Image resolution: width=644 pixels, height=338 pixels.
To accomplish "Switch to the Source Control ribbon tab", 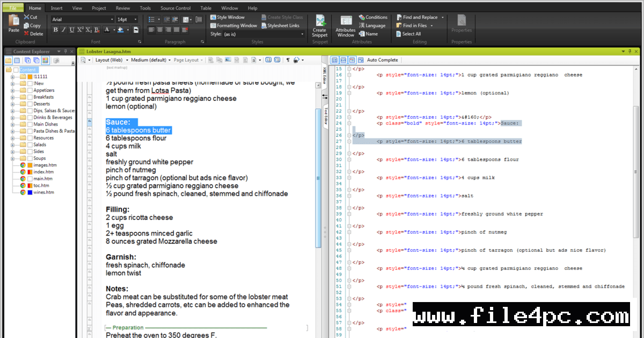I will tap(175, 8).
